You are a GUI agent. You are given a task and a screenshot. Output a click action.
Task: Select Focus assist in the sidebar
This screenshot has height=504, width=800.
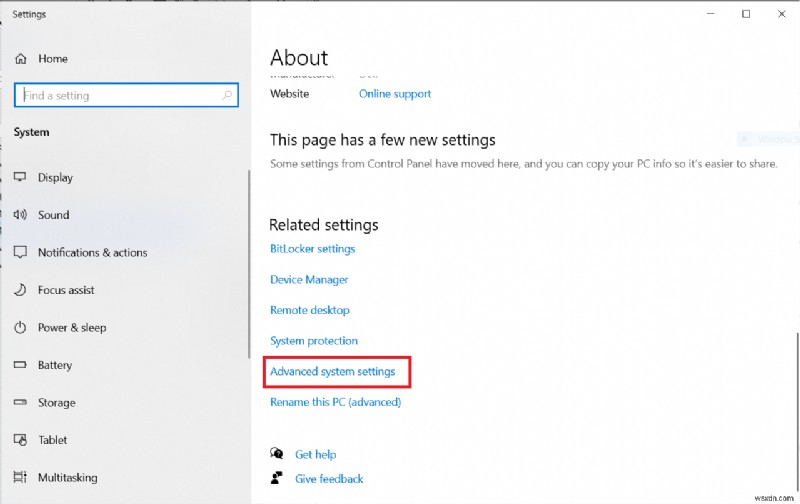point(66,290)
